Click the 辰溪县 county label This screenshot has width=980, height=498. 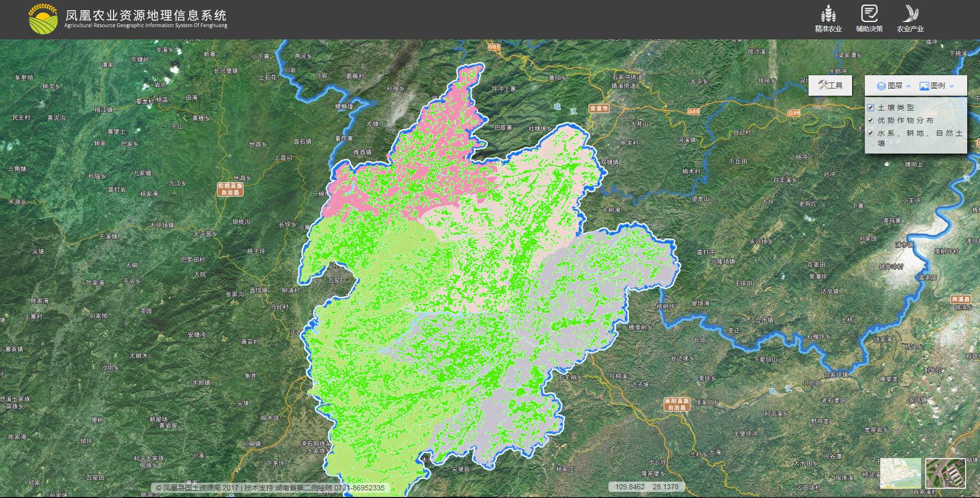point(960,298)
